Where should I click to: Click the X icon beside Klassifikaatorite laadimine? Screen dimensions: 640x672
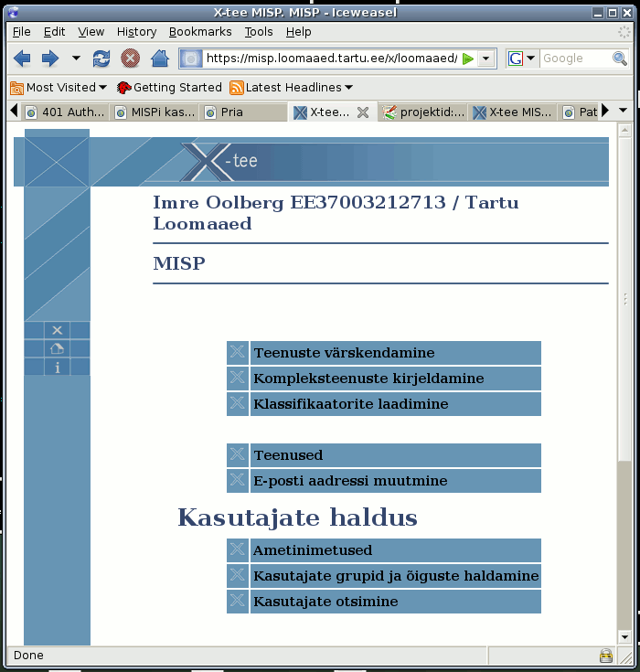238,404
